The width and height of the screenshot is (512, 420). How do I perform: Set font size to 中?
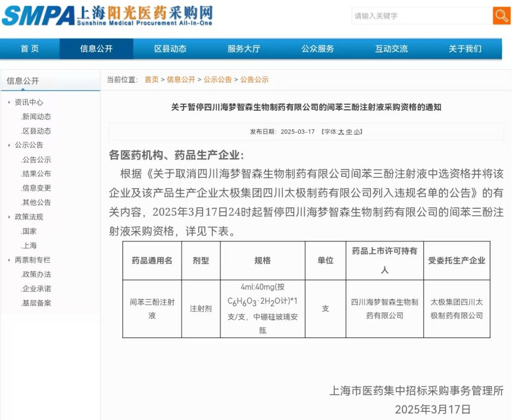point(349,131)
